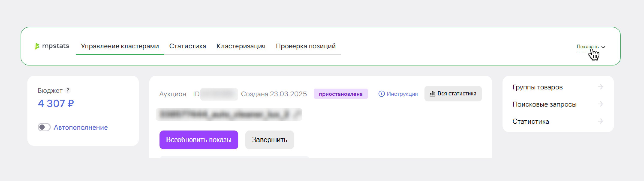Image resolution: width=644 pixels, height=181 pixels.
Task: Click the Автопополнение link text
Action: [x=81, y=127]
